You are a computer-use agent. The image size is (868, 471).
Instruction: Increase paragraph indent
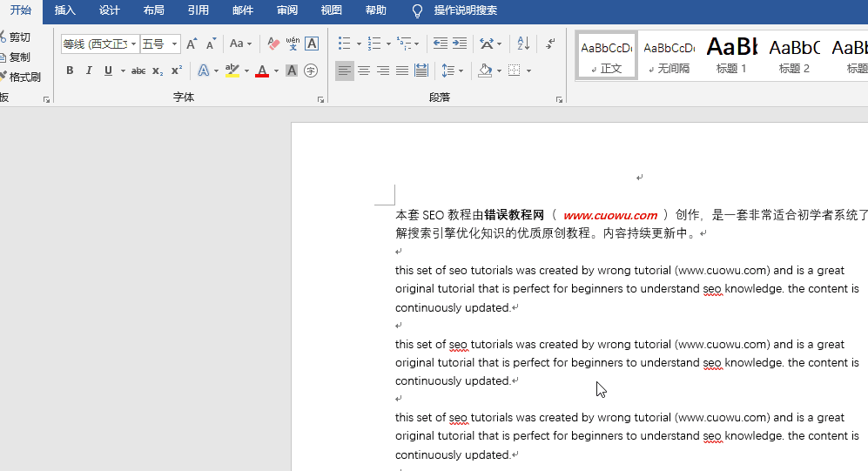460,44
